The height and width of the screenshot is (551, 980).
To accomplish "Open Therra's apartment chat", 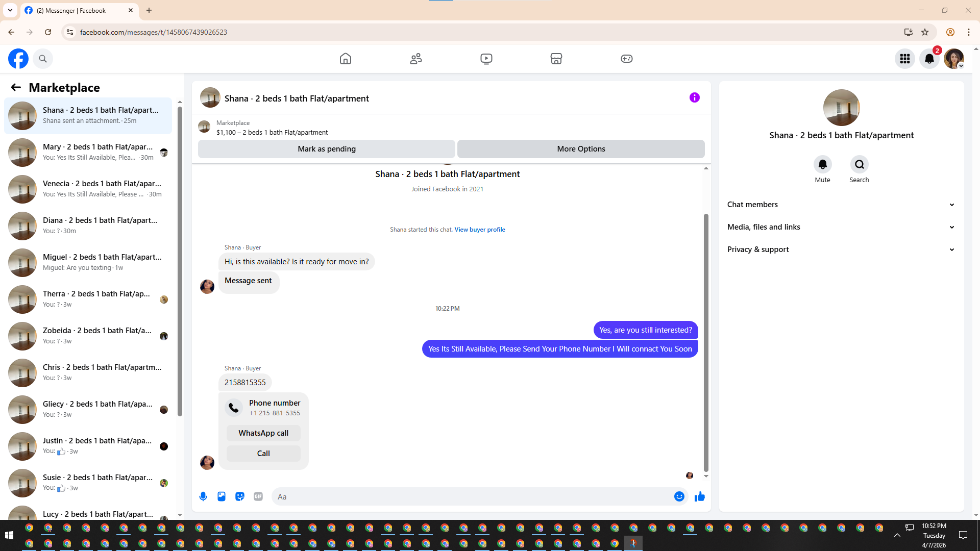I will click(88, 299).
